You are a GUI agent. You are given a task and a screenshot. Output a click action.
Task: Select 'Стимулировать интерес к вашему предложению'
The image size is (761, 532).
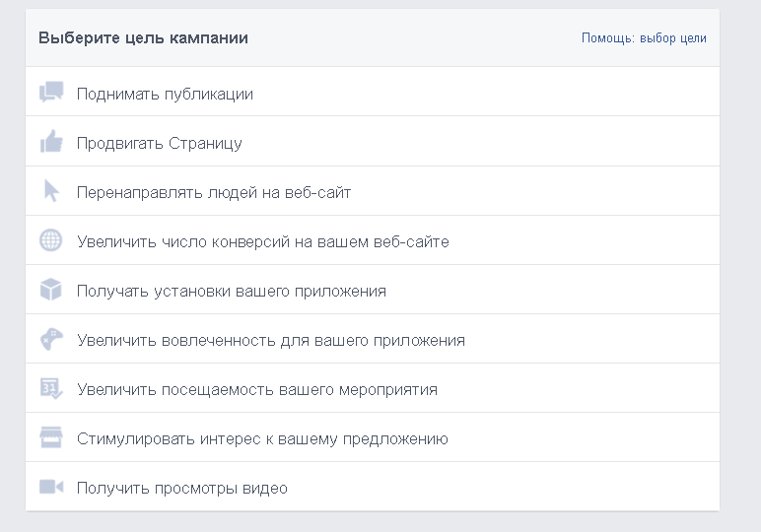point(262,439)
